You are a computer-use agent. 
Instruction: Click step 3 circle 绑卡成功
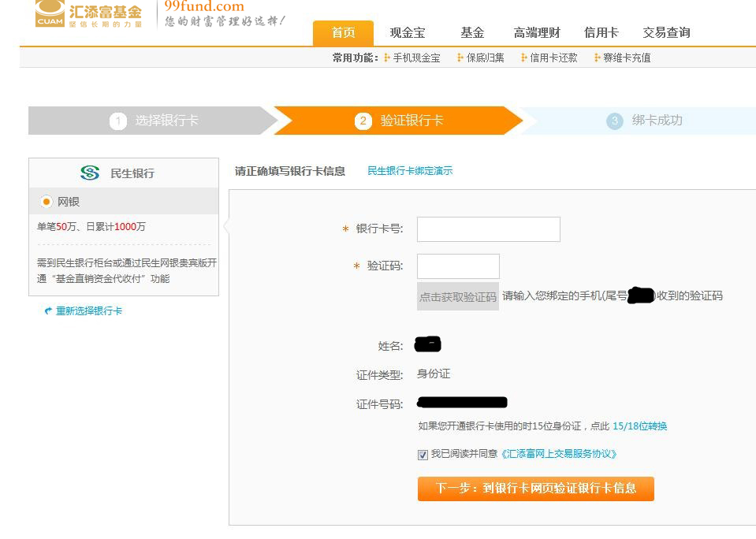[615, 121]
